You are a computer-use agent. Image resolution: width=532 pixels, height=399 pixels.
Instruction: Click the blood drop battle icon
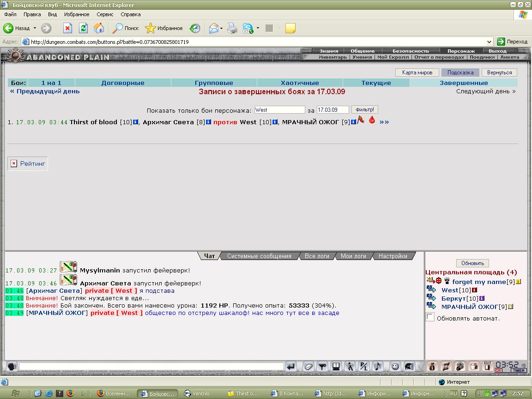click(372, 120)
